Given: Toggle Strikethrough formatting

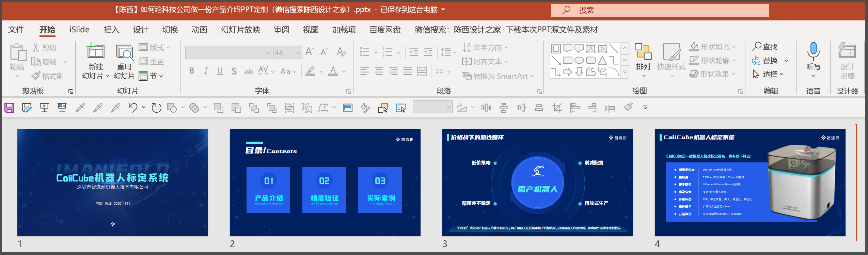Looking at the screenshot, I should click(x=249, y=71).
